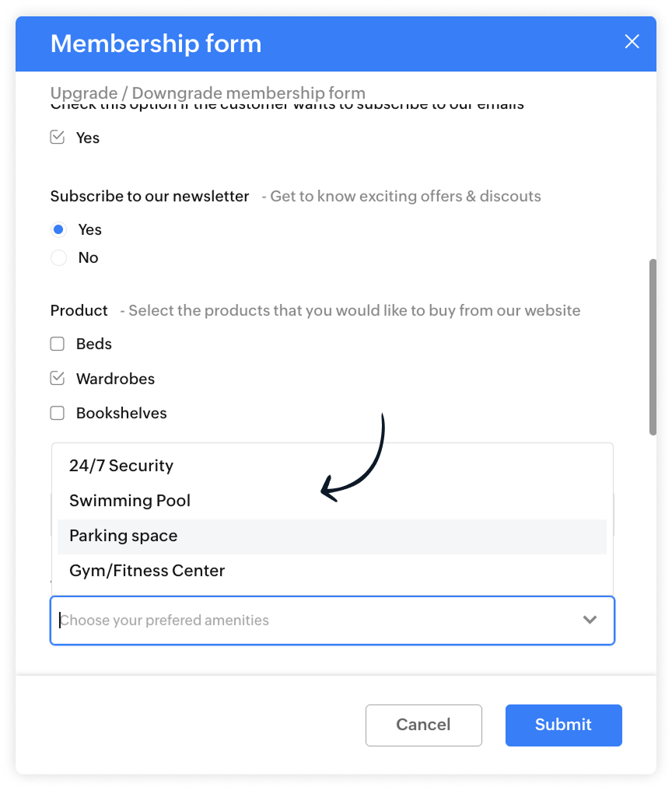Pick Gym/Fitness Center amenity option
The width and height of the screenshot is (672, 790).
coord(147,571)
